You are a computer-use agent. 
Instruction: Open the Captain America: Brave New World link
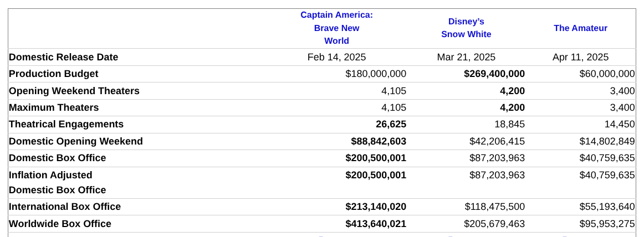click(336, 28)
